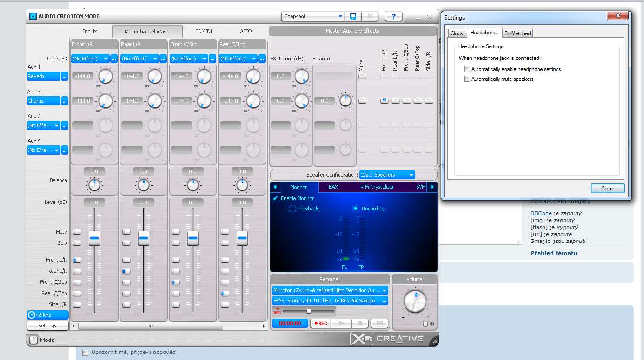
Task: Click the Front L/R level fader
Action: [x=94, y=238]
